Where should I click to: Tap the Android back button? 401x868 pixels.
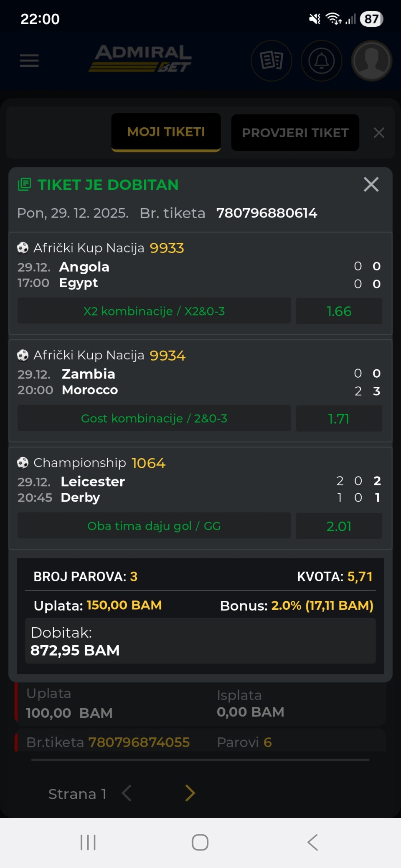pyautogui.click(x=312, y=842)
